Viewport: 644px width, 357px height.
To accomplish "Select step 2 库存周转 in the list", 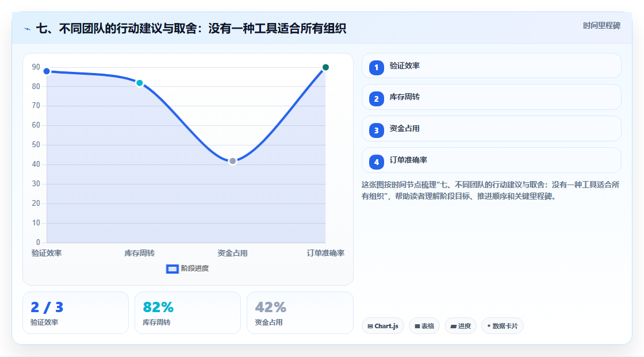I will point(491,97).
